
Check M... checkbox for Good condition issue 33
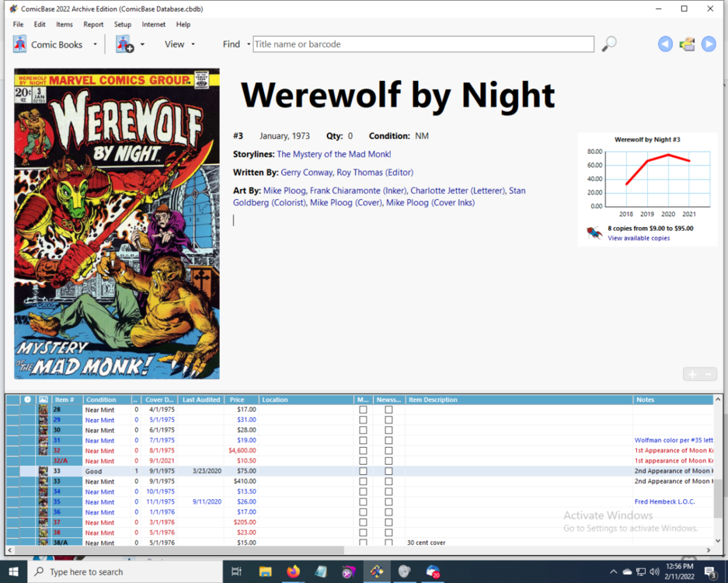(x=363, y=471)
